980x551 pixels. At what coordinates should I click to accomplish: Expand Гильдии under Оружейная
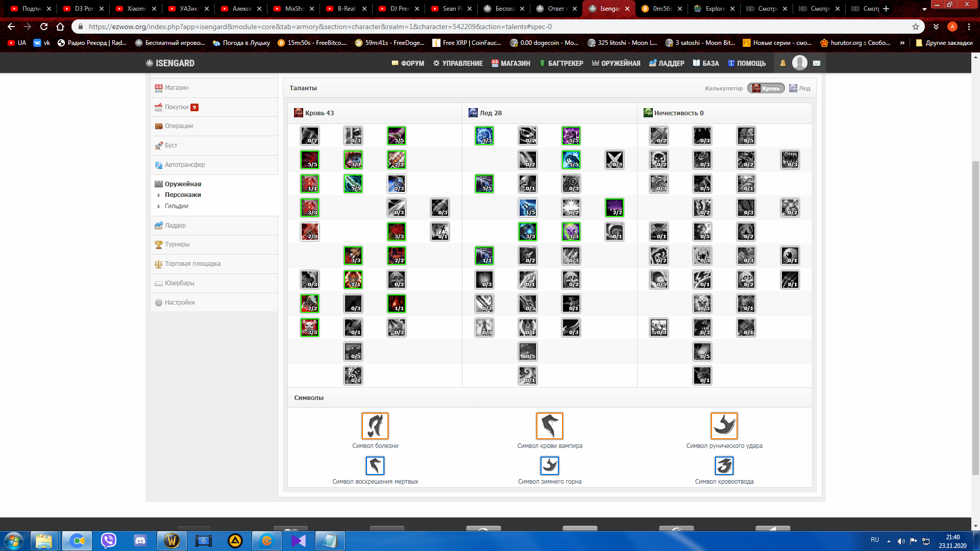click(x=177, y=206)
